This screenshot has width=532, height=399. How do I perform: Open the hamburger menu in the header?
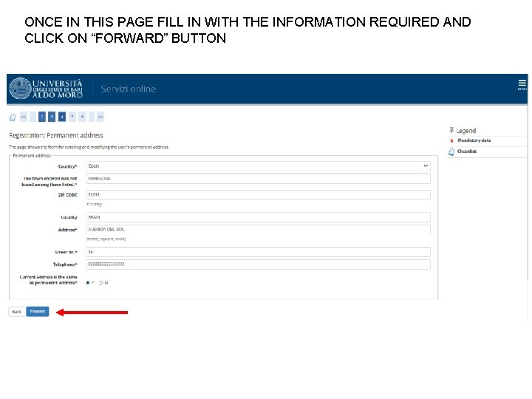pos(522,83)
